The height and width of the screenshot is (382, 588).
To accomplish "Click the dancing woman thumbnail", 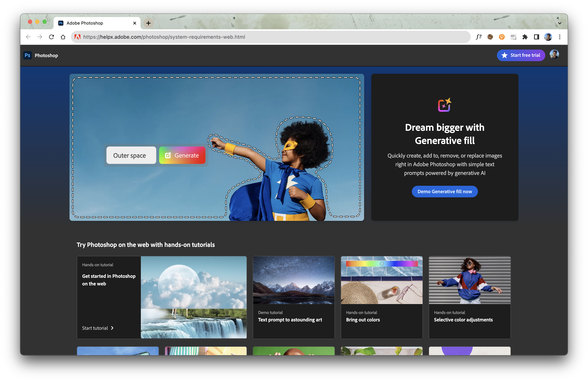I will [470, 280].
